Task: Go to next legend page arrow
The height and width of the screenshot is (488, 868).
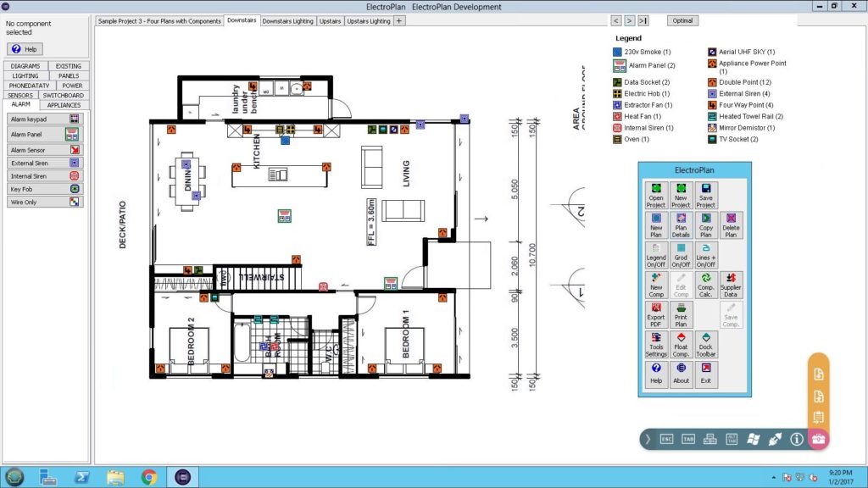Action: point(629,20)
